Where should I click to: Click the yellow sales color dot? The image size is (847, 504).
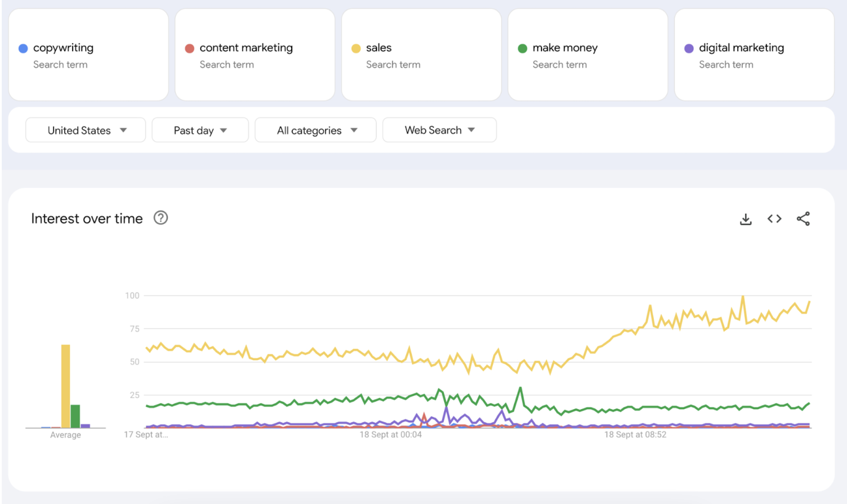pos(356,48)
